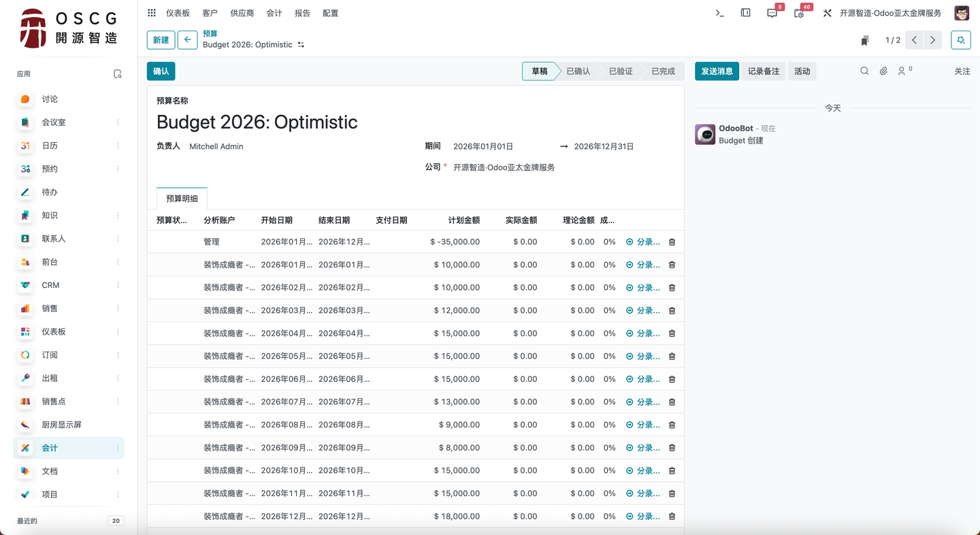Search messages using the magnifier icon
980x535 pixels.
click(864, 71)
